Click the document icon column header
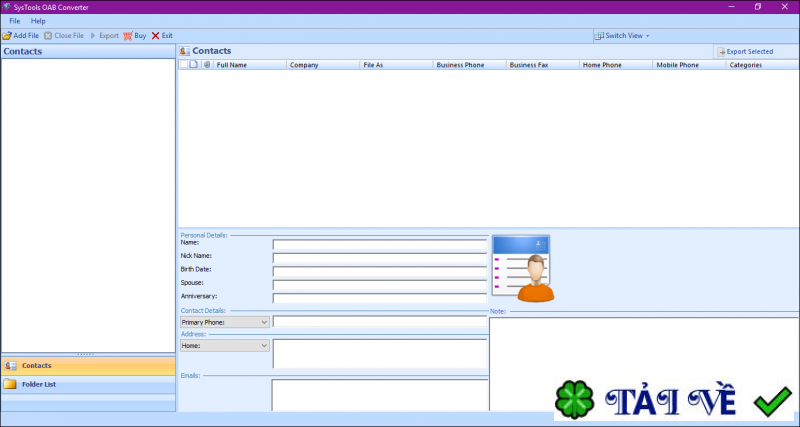This screenshot has width=800, height=427. (194, 65)
